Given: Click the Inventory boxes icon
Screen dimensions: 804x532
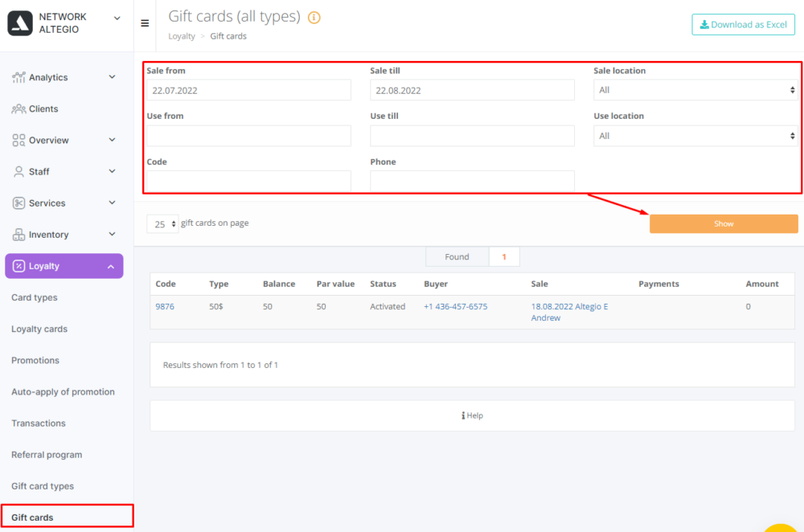Looking at the screenshot, I should (x=18, y=234).
